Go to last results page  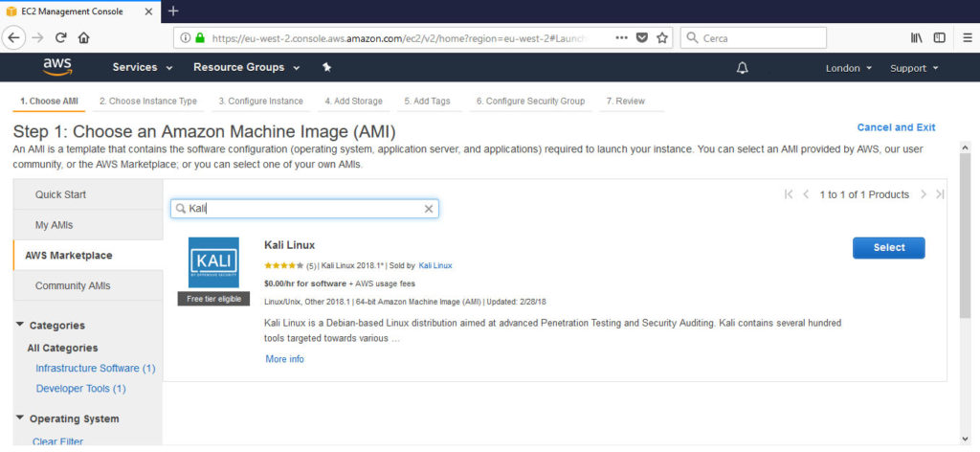click(940, 194)
